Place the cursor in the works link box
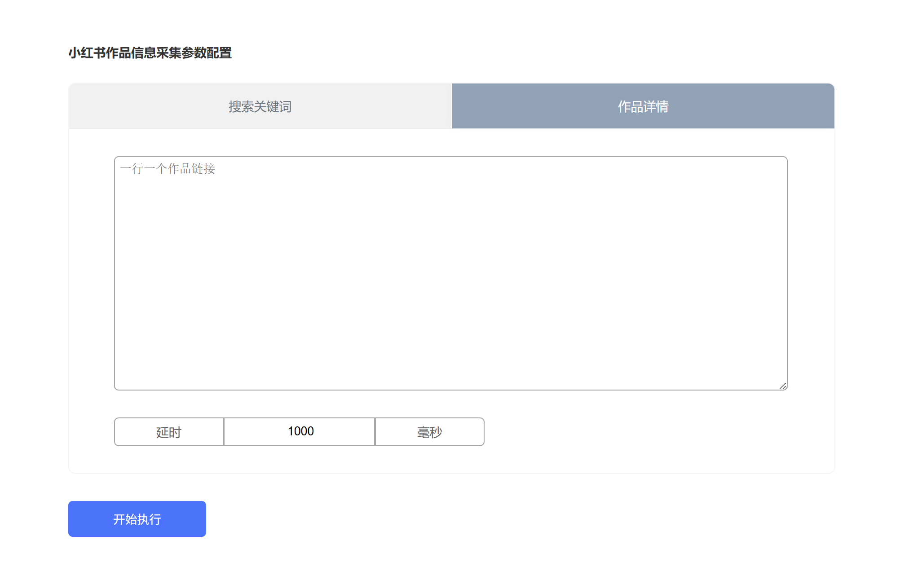 [450, 273]
